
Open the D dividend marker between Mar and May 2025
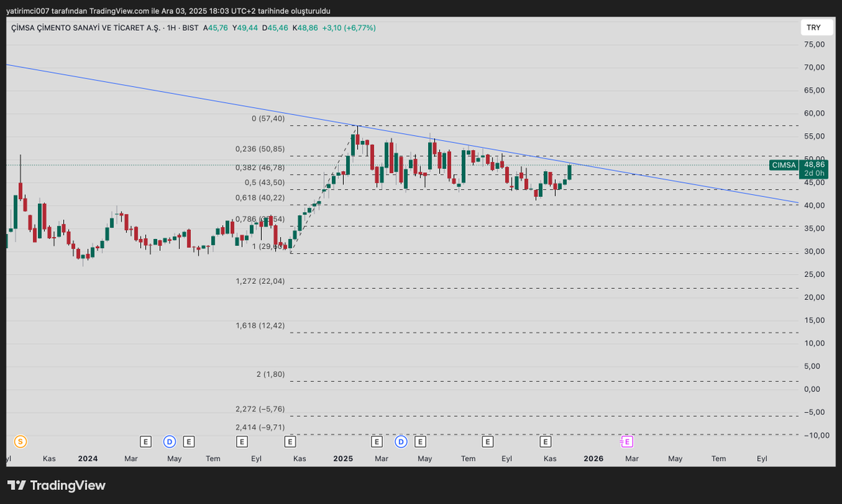tap(401, 442)
